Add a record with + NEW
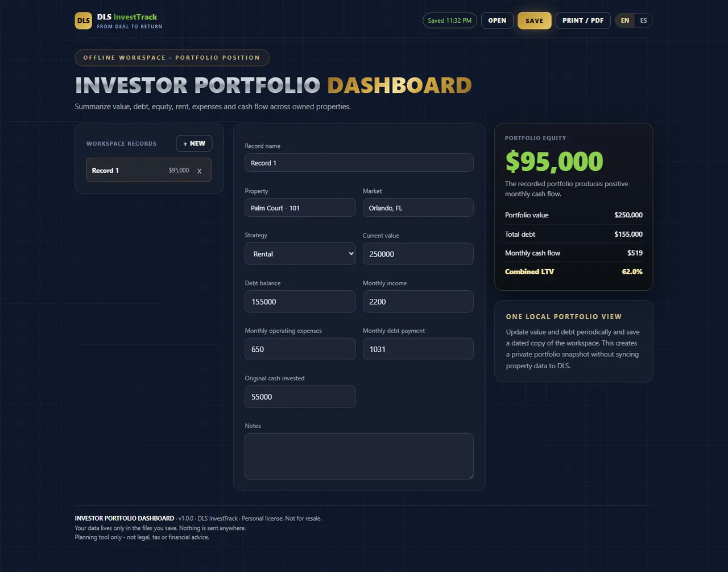Image resolution: width=728 pixels, height=572 pixels. tap(194, 143)
